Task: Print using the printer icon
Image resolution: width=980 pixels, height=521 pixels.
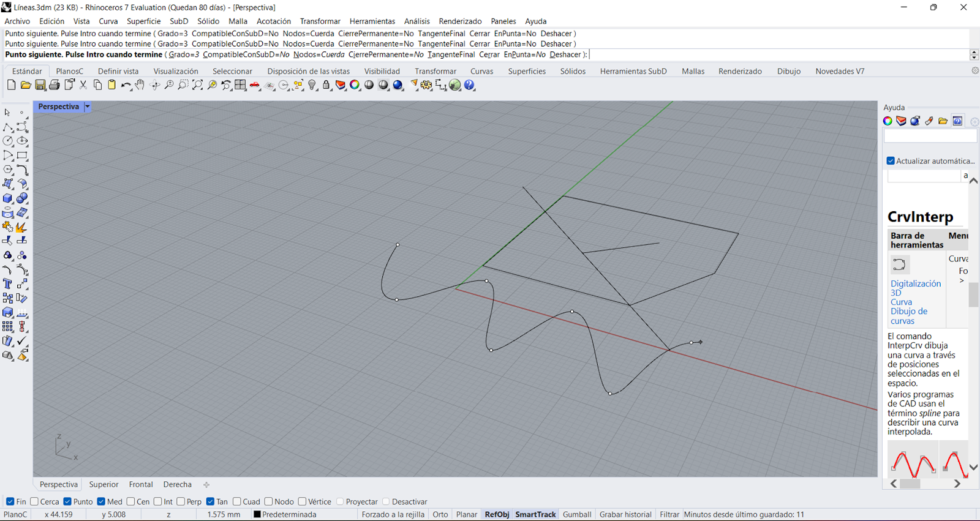Action: coord(55,85)
